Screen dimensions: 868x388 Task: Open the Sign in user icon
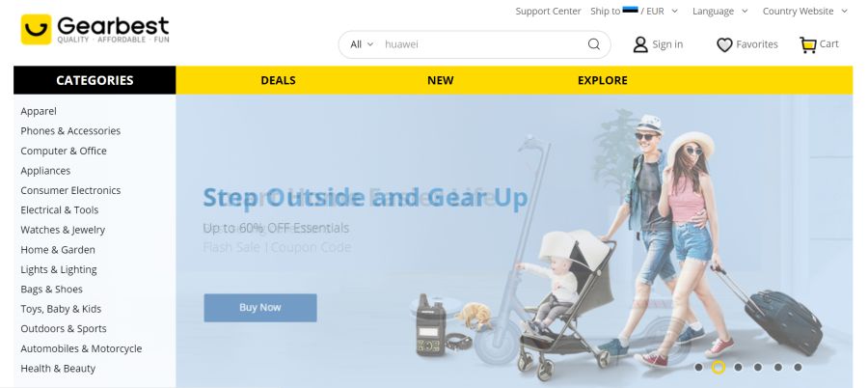coord(640,44)
